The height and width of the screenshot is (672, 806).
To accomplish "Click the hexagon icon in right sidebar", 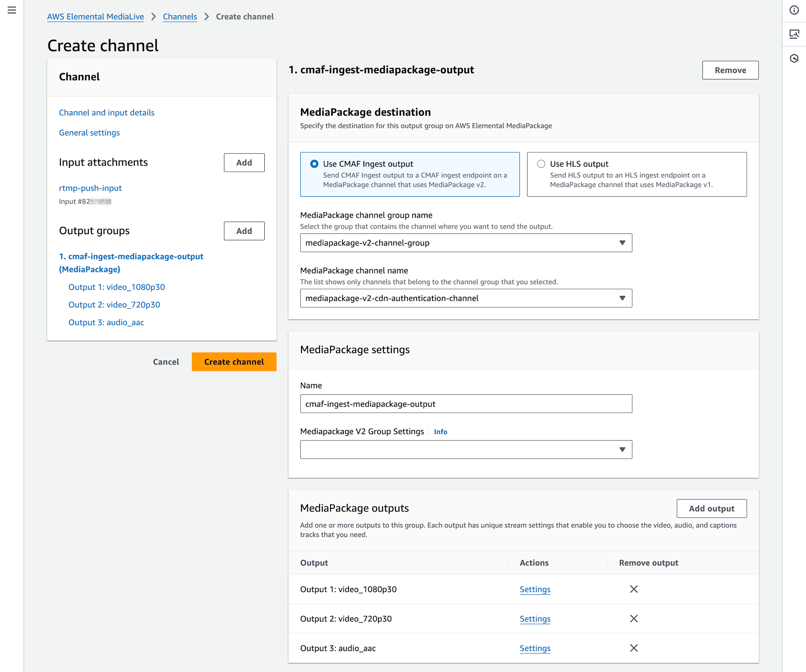I will point(794,58).
